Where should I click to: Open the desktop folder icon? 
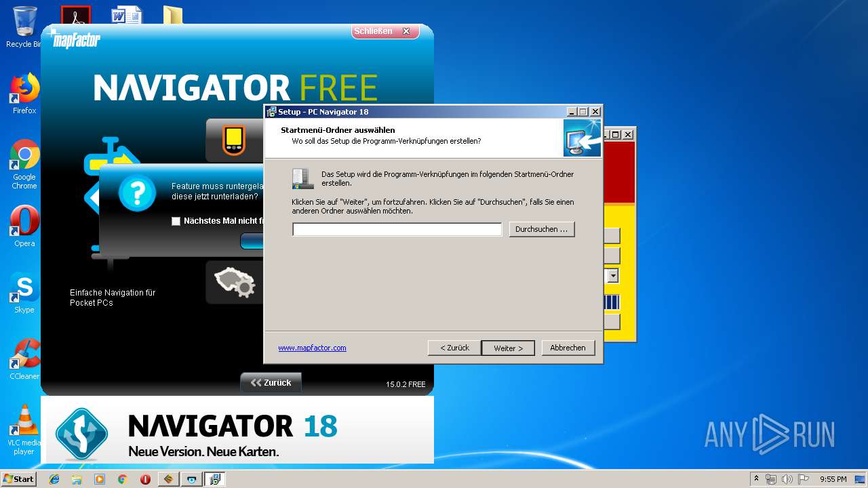[x=173, y=15]
